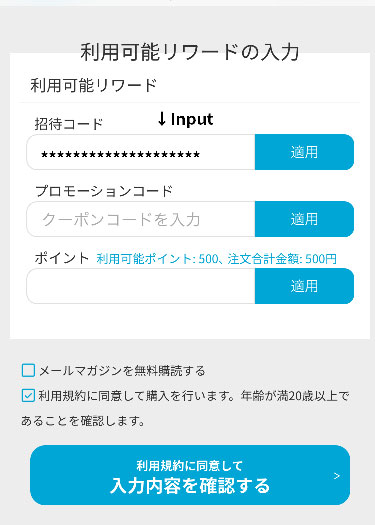Screen dimensions: 375x525
Task: Click the ↓ Input annotation arrow
Action: tap(162, 119)
